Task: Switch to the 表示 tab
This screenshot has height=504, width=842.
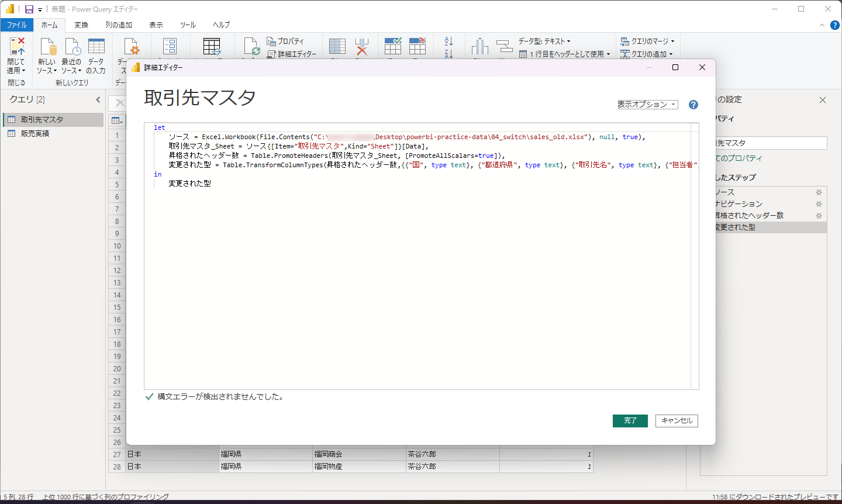Action: (156, 25)
